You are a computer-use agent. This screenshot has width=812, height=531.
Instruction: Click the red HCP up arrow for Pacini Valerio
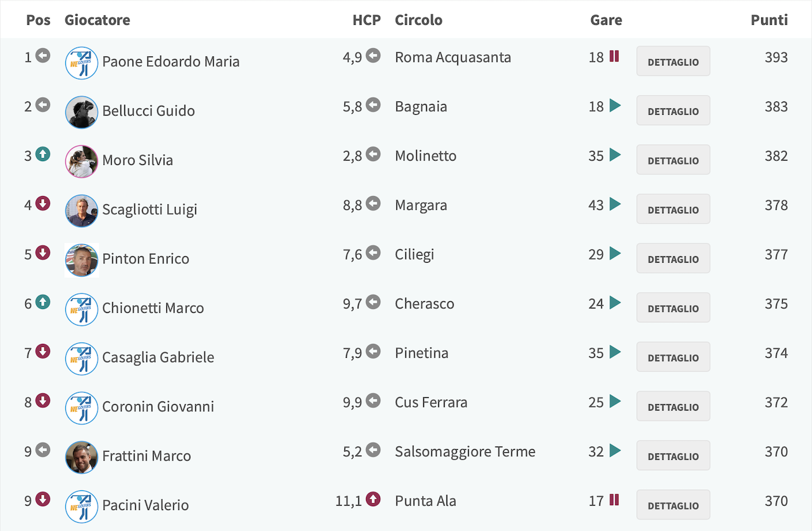tap(373, 499)
